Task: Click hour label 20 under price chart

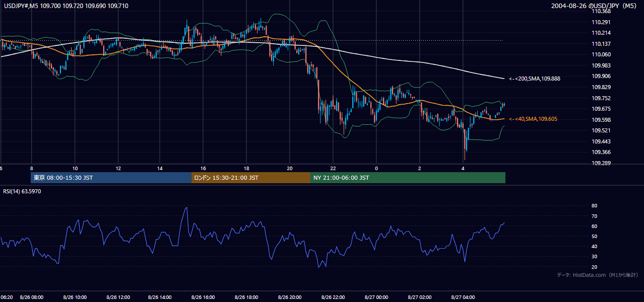Action: [289, 168]
